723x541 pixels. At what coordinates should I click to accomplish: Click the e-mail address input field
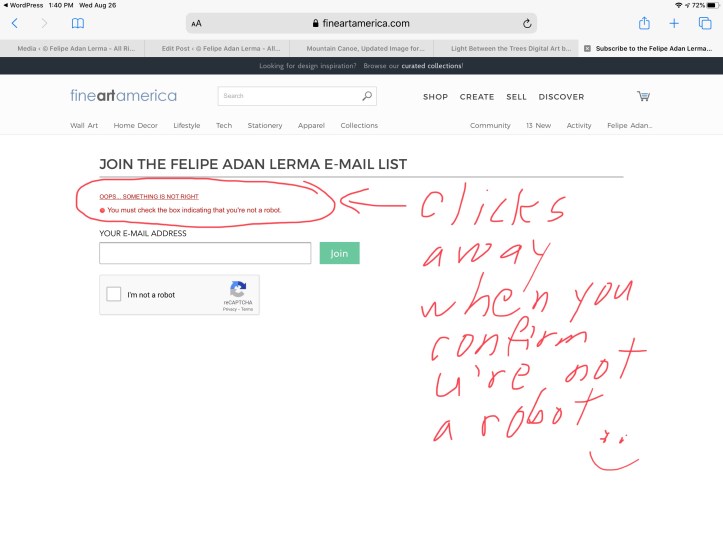(x=205, y=254)
